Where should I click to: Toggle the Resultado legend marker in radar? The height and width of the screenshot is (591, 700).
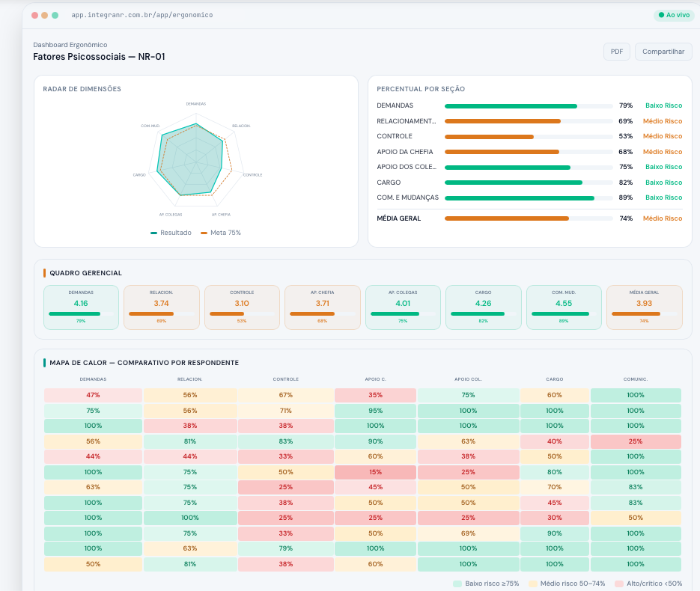(x=153, y=233)
